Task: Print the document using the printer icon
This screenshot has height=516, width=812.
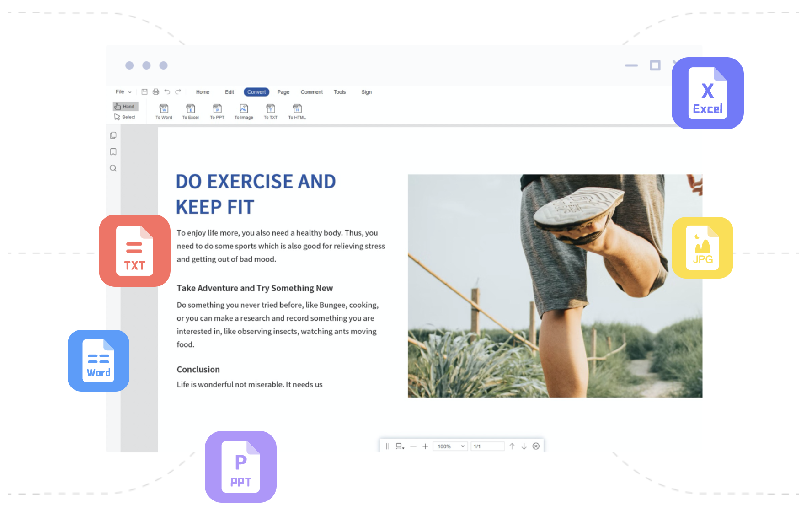Action: pos(156,92)
